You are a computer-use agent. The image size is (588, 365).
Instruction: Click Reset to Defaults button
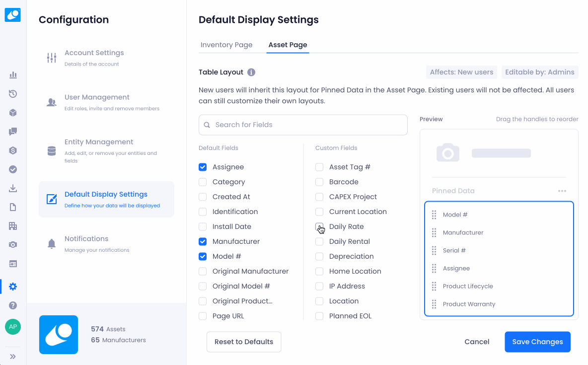tap(244, 342)
